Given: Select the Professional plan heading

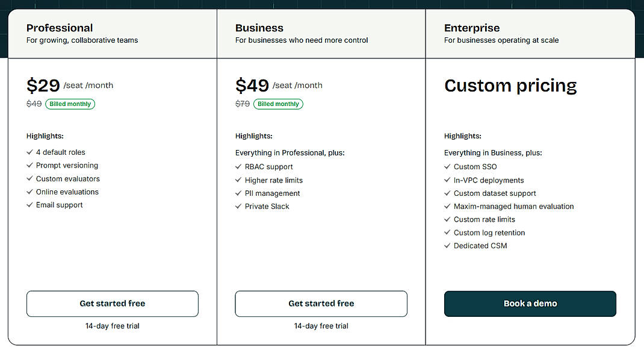Looking at the screenshot, I should [x=60, y=28].
